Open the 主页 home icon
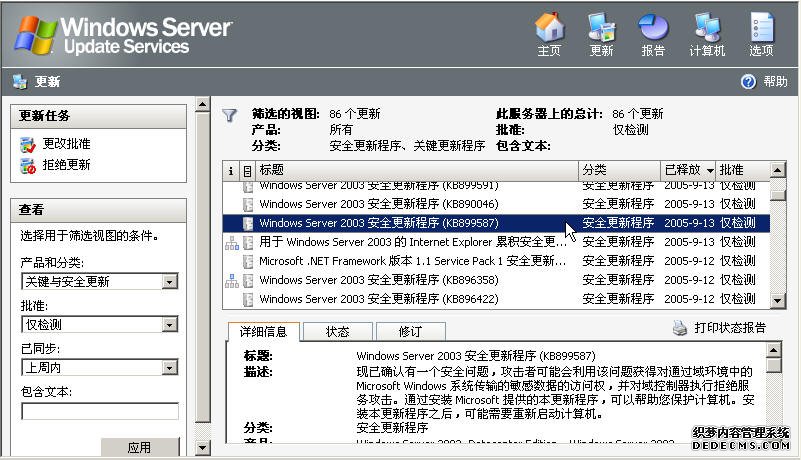801x460 pixels. (x=550, y=28)
